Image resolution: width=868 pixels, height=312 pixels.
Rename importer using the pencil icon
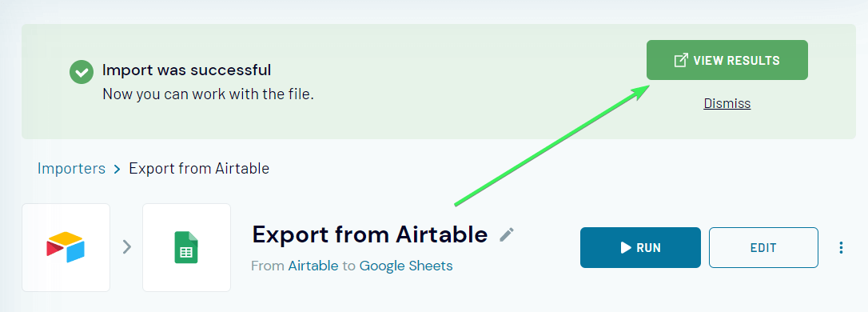[507, 234]
